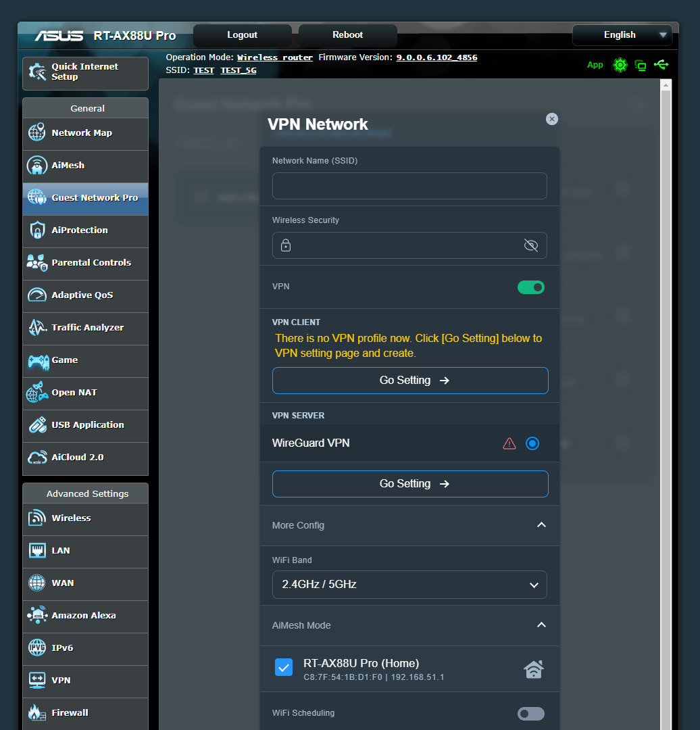Click the Wireless signal icon
This screenshot has width=700, height=730.
click(36, 518)
